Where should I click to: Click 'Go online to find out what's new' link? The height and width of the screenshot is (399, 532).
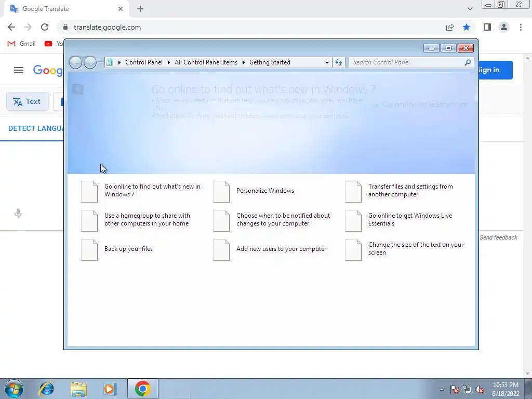pos(152,190)
